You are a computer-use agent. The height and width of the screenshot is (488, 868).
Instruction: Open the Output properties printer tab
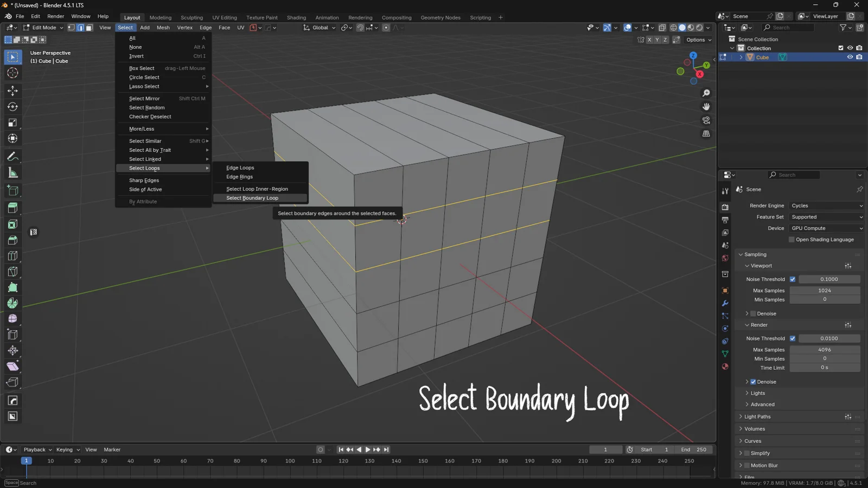[725, 220]
